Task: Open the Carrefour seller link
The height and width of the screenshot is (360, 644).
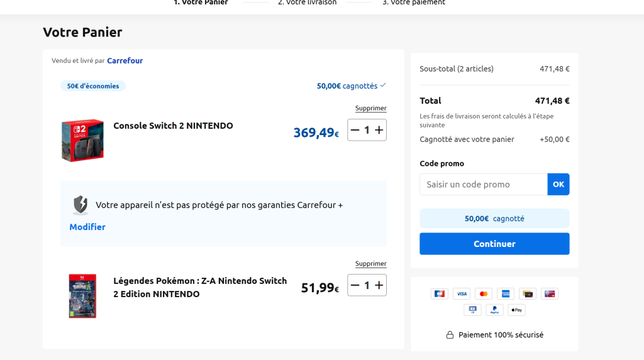Action: 125,61
